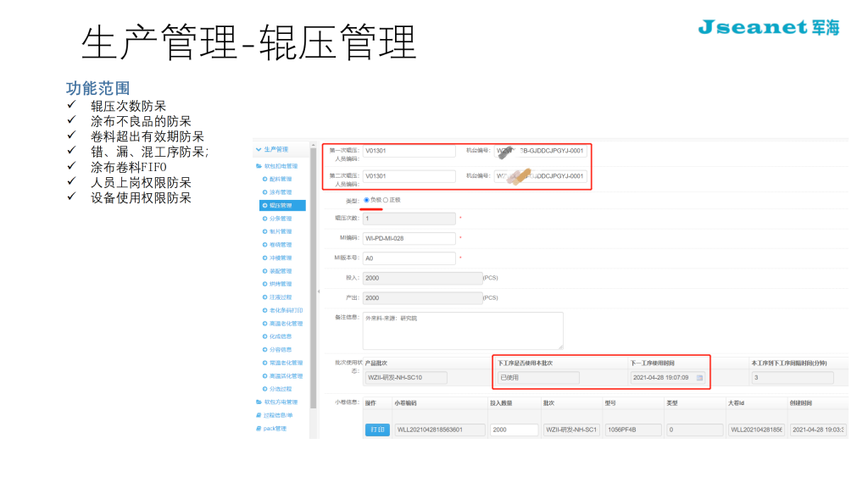This screenshot has width=868, height=488.
Task: Click the folder icon beside 软包扣电管理
Action: tap(259, 166)
